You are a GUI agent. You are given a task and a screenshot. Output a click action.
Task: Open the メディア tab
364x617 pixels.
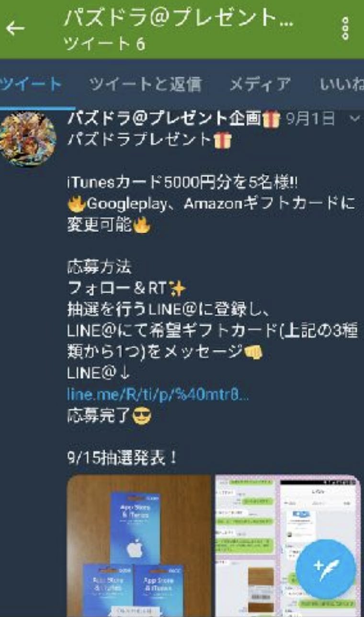coord(260,84)
